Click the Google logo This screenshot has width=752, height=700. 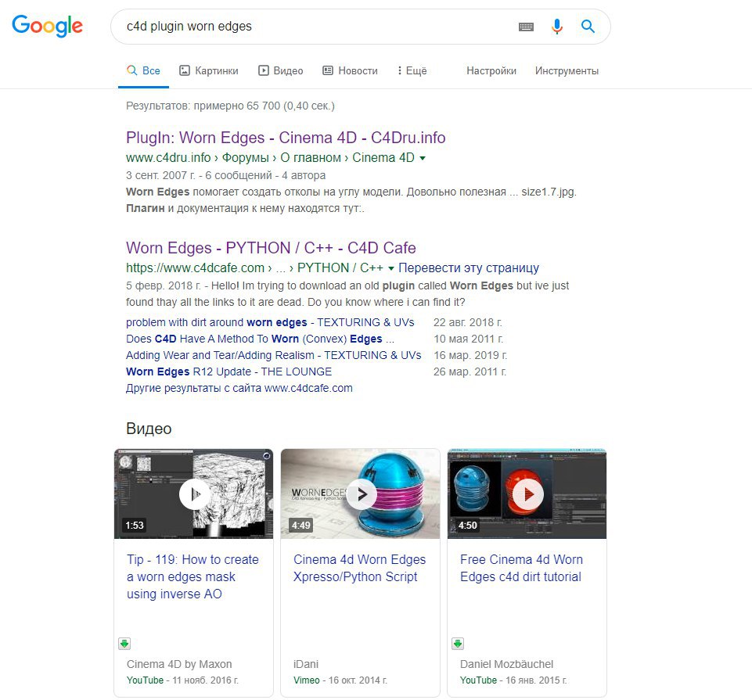click(47, 26)
